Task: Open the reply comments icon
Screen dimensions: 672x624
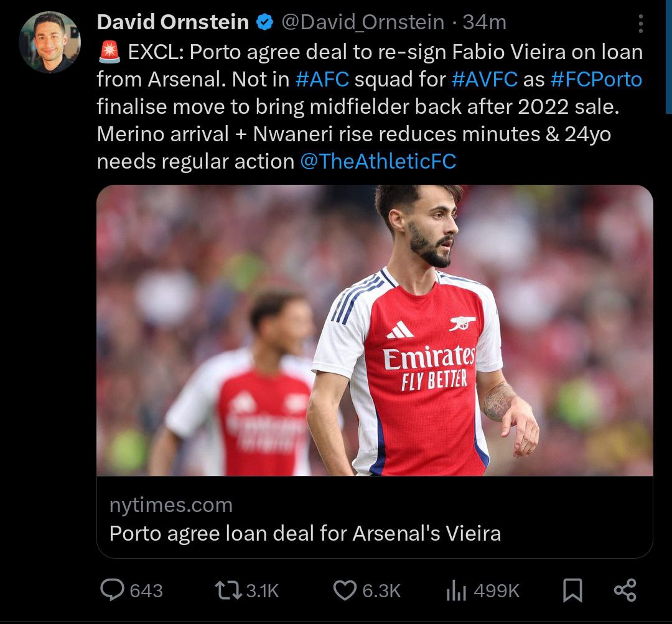Action: point(112,589)
